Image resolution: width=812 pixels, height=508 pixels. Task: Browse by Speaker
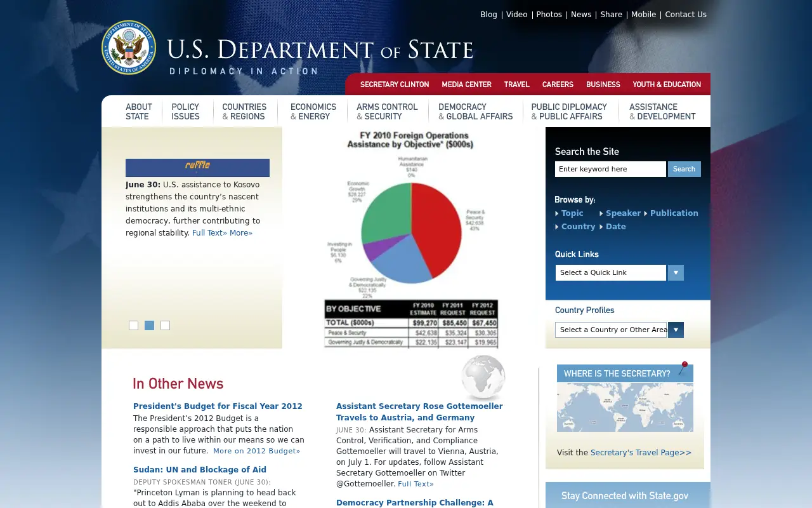pyautogui.click(x=623, y=213)
